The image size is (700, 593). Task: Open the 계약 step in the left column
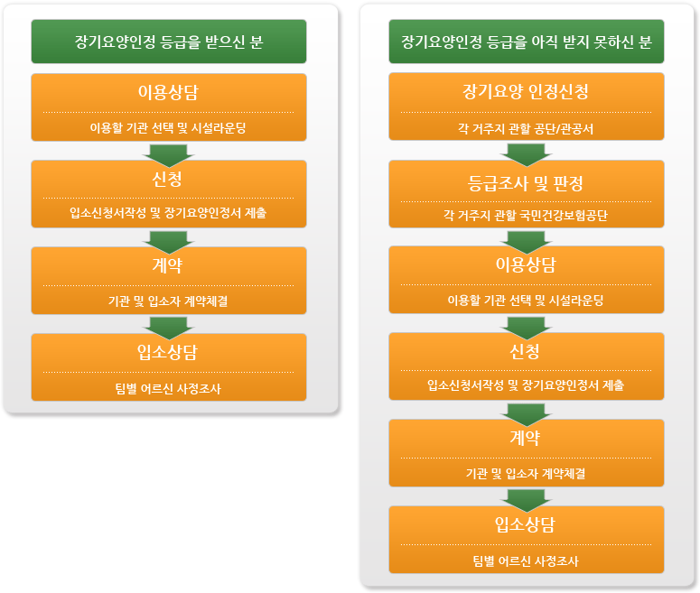click(169, 281)
